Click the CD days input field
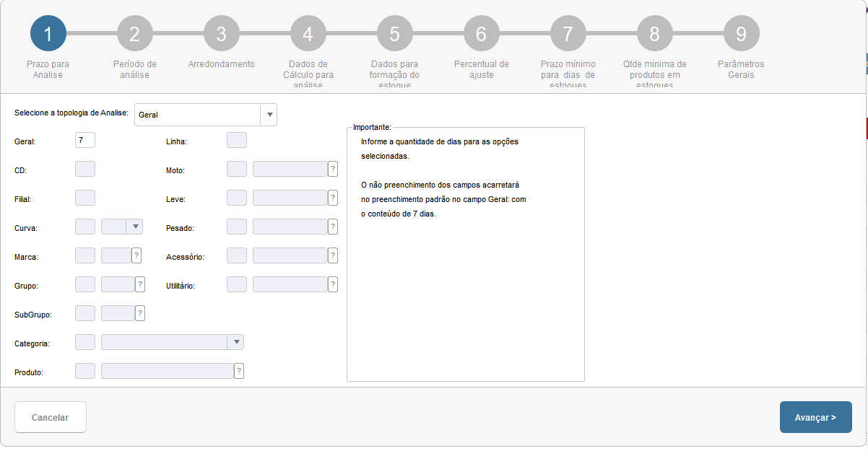 point(85,169)
